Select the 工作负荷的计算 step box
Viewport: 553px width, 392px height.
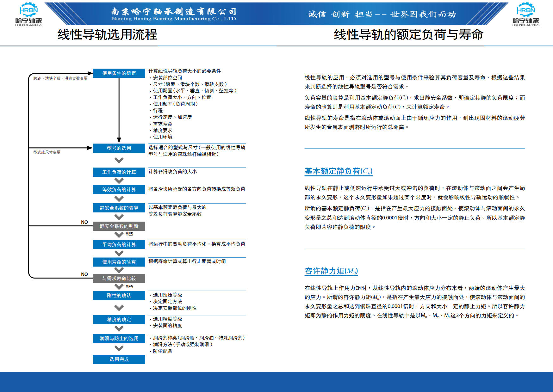pyautogui.click(x=119, y=172)
